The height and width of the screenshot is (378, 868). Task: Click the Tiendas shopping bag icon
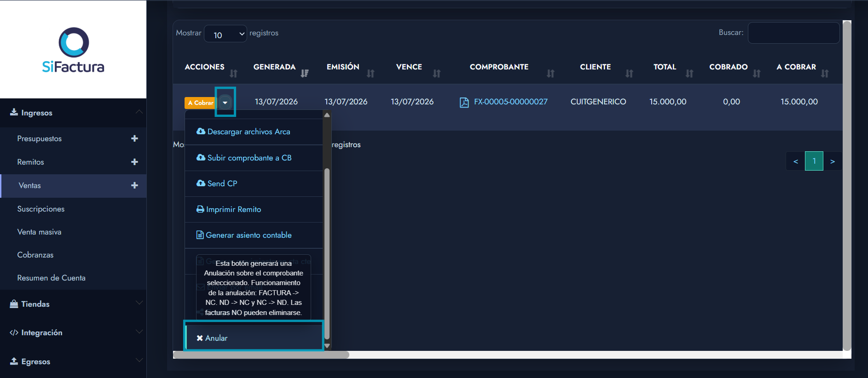coord(14,304)
